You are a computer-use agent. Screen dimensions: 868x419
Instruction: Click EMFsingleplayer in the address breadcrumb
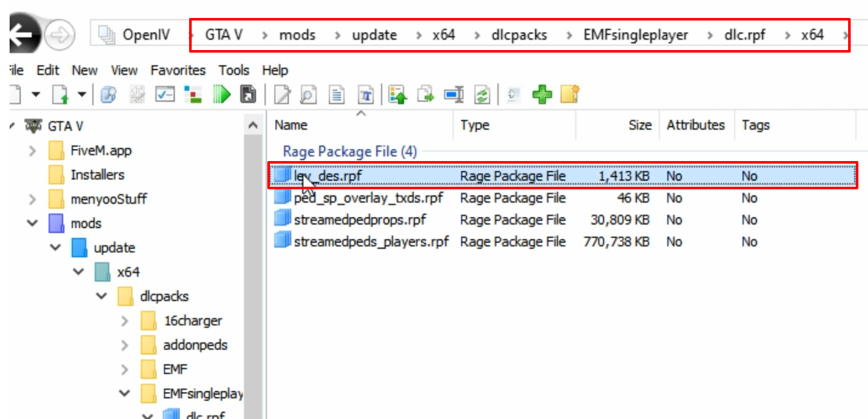tap(636, 35)
